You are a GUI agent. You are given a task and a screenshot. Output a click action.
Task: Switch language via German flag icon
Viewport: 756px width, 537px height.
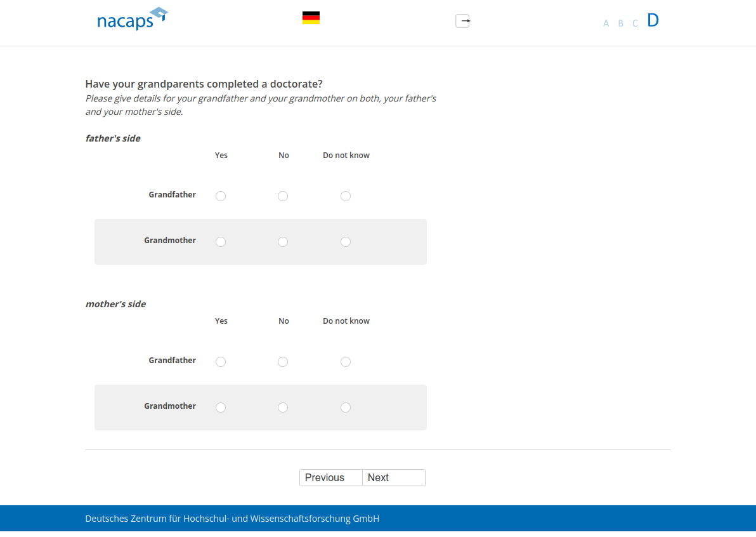tap(311, 18)
